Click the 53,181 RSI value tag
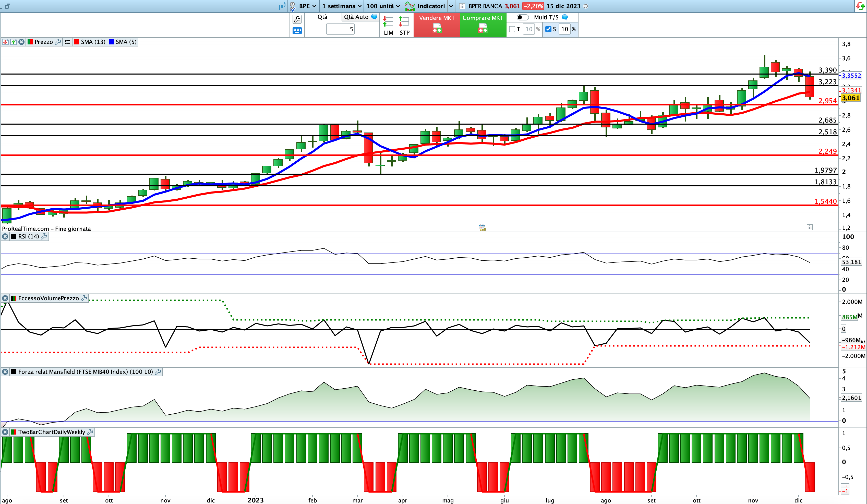 851,262
